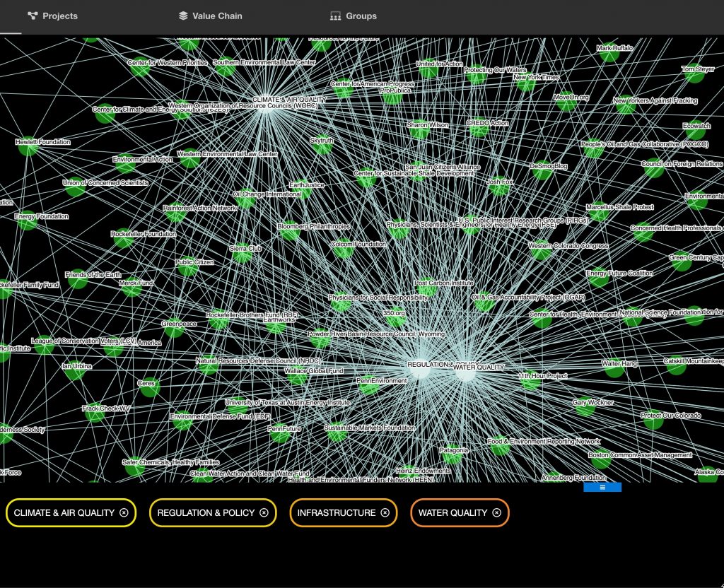Click the Protect Our Colorado label

[x=670, y=416]
